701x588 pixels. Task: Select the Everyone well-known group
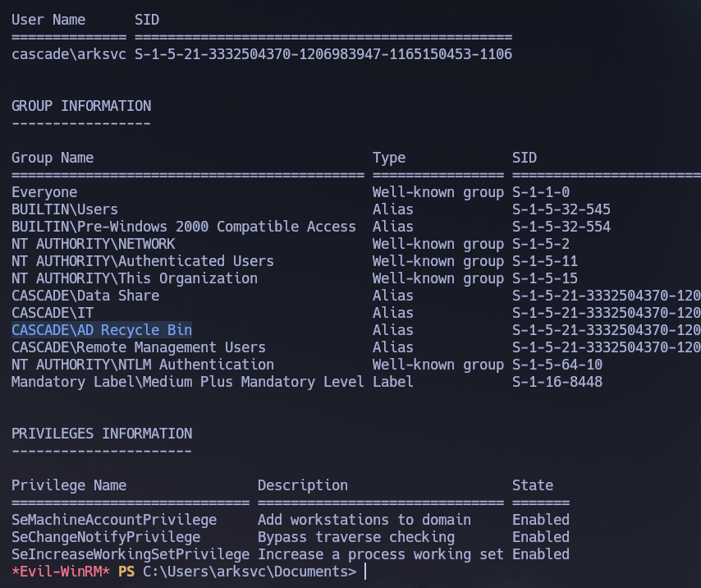pos(44,191)
